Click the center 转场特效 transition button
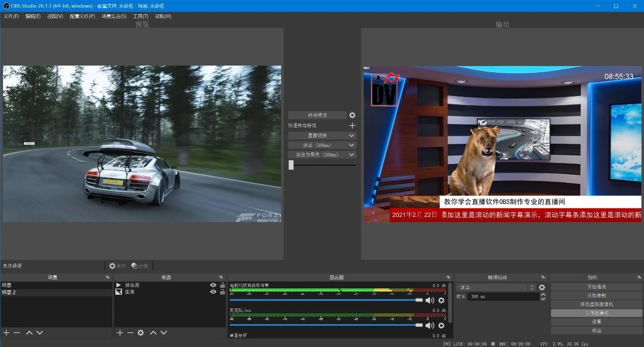Image resolution: width=644 pixels, height=347 pixels. click(318, 115)
